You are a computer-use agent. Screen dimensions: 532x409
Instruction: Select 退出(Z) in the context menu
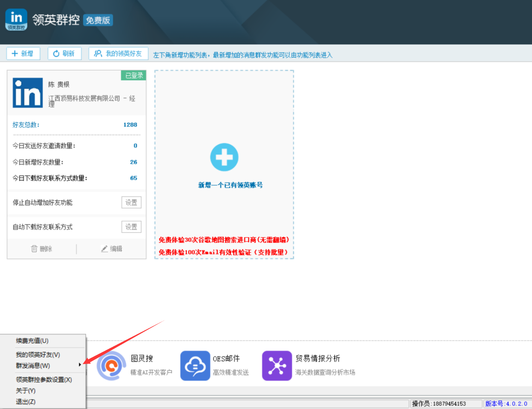click(x=43, y=402)
